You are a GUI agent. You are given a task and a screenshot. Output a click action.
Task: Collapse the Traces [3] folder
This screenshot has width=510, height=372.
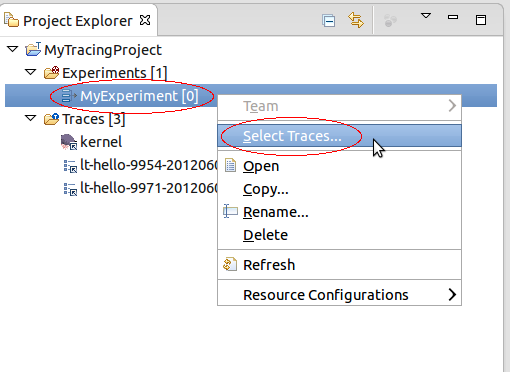pyautogui.click(x=31, y=118)
